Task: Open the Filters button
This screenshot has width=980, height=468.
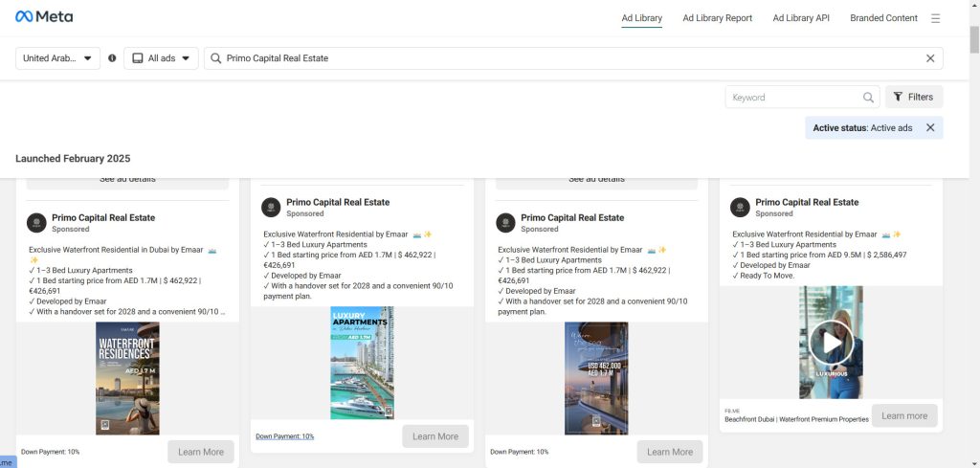Action: tap(914, 97)
